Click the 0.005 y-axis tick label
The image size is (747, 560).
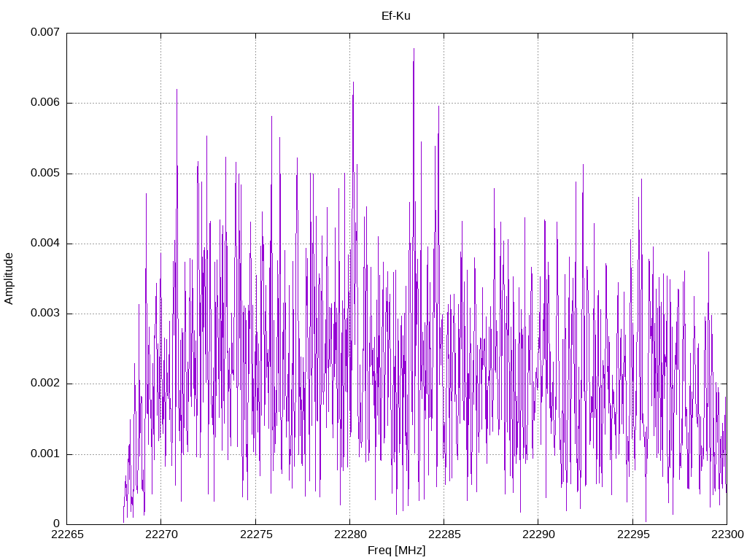click(45, 174)
